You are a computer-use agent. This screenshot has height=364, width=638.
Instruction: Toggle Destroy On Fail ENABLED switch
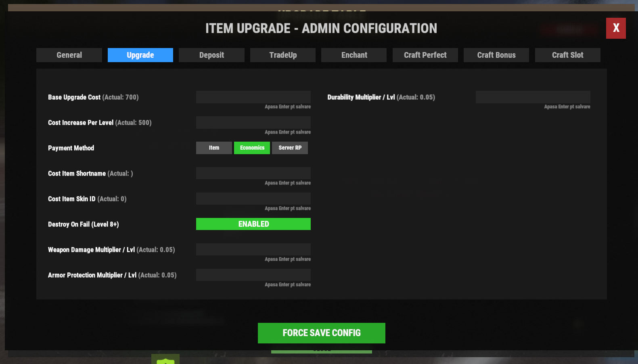pyautogui.click(x=253, y=224)
